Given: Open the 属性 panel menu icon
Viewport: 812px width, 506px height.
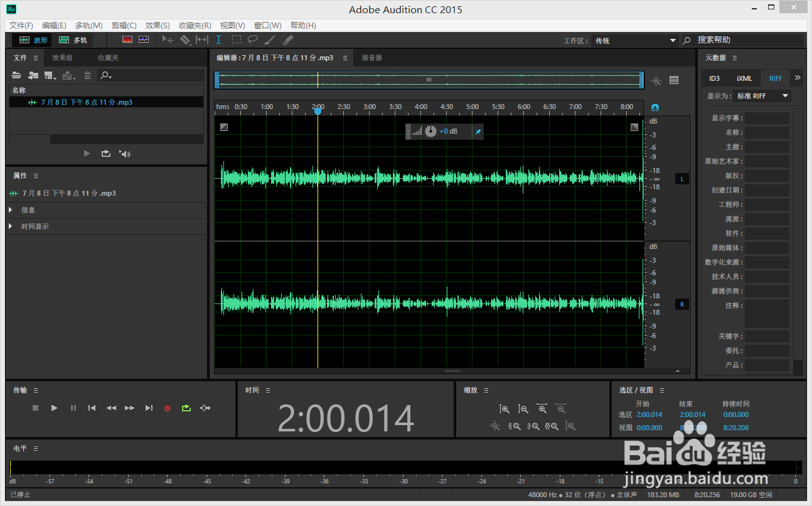Looking at the screenshot, I should click(x=36, y=176).
